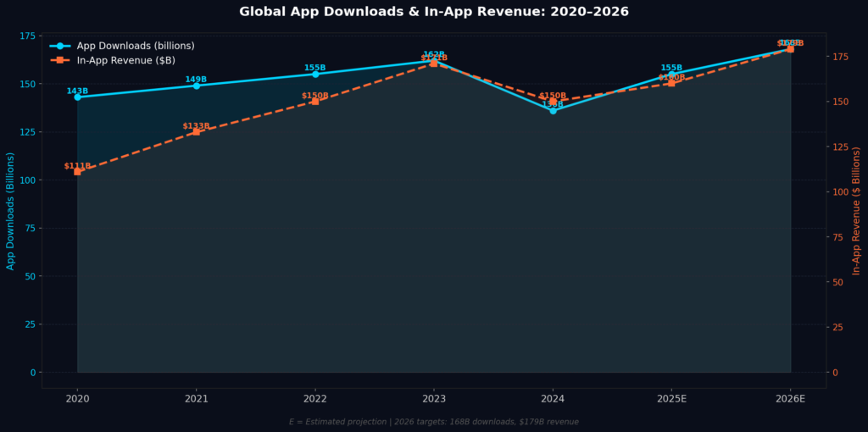Click the 'In-App Revenue ($ Billions)' right axis title
The image size is (868, 432).
856,211
